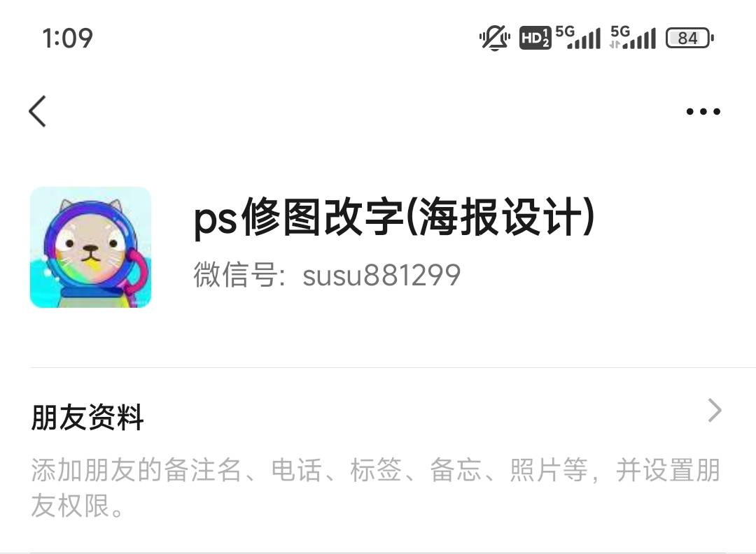The image size is (756, 554).
Task: Tap 友权限 on the description's last line
Action: coord(71,505)
